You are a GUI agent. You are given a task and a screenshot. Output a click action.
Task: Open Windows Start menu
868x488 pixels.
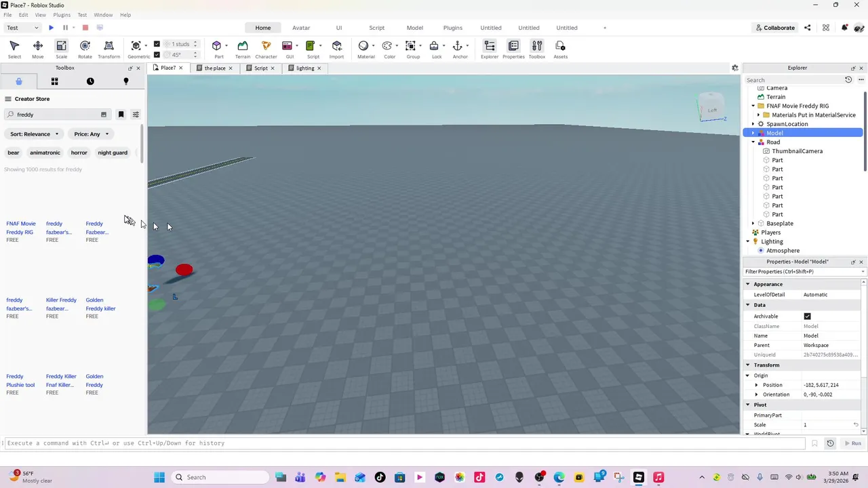click(x=159, y=477)
